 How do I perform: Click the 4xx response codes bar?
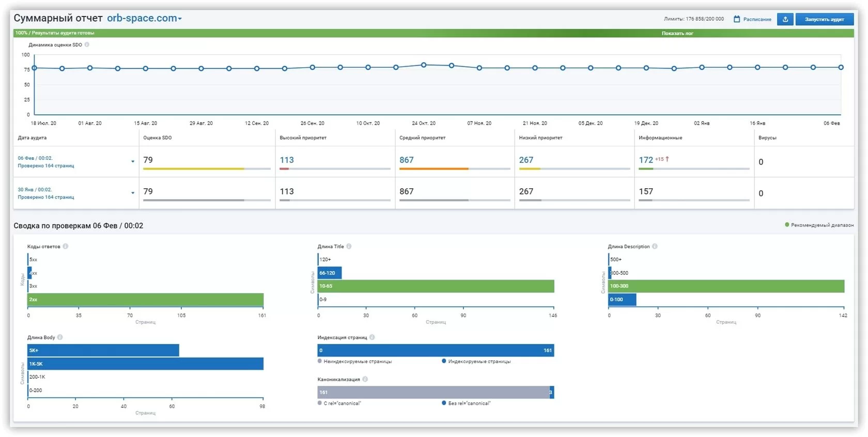click(30, 273)
